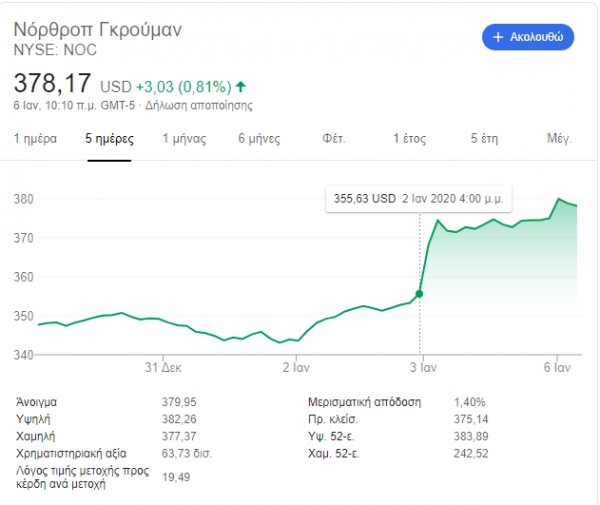Click the Νόρθροπ Γκρούμαν company title
Screen dimensions: 600x505
98,29
